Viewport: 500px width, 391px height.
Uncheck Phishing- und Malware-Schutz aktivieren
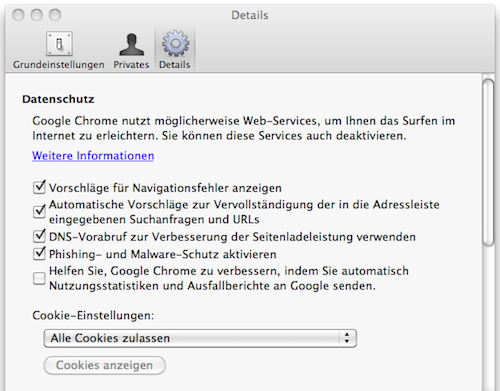(x=39, y=253)
